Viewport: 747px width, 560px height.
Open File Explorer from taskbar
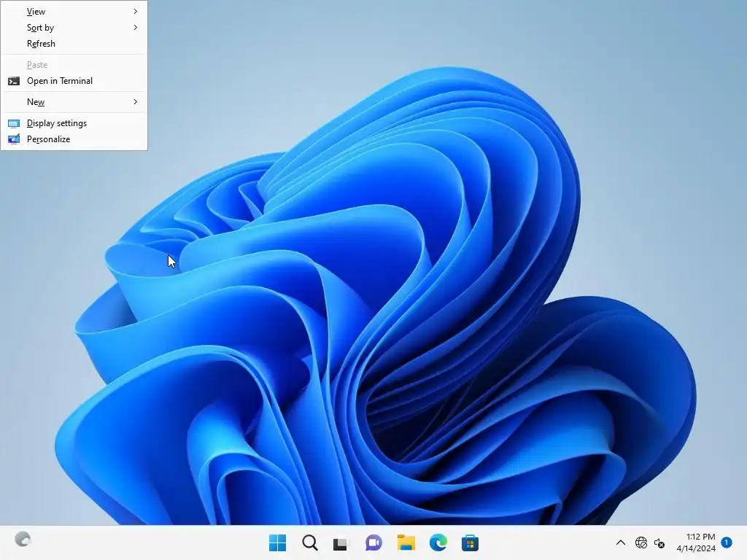[x=406, y=542]
